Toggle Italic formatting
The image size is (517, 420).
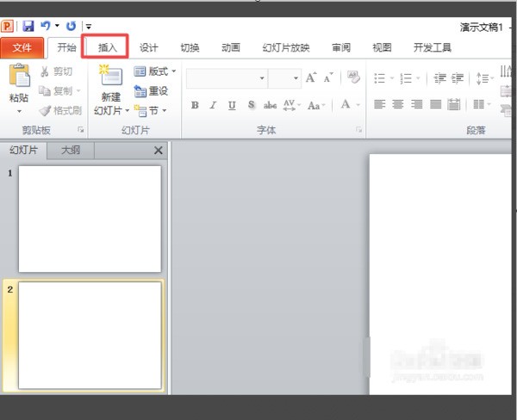(213, 105)
